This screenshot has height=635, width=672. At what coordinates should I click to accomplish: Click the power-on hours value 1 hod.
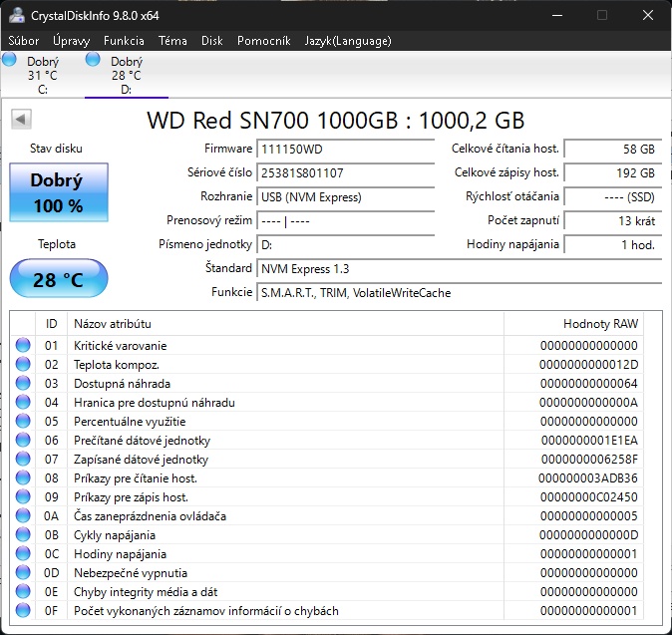tap(613, 245)
